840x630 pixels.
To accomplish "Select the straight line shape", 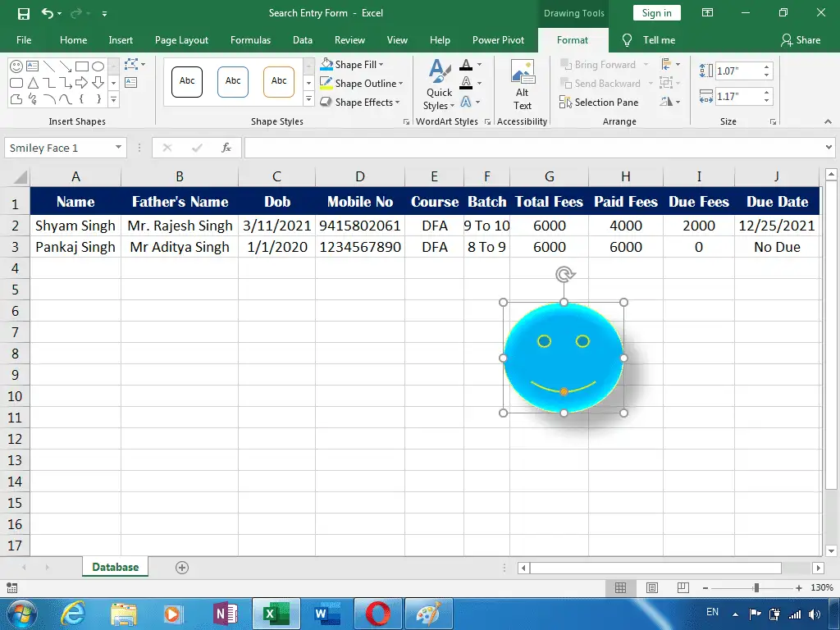I will point(49,66).
